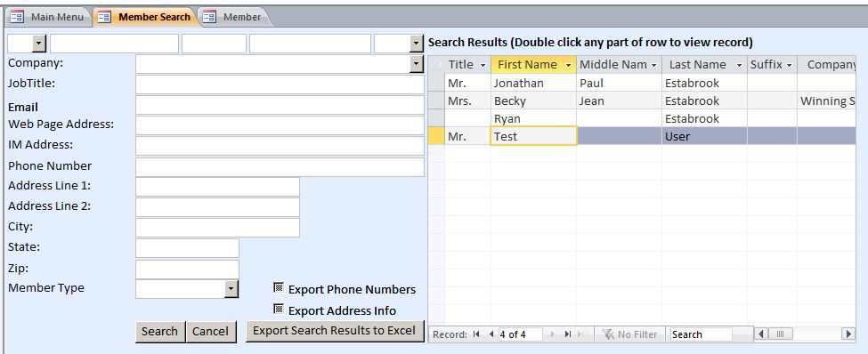Click the horizontal scrollbar right arrow

[x=848, y=334]
